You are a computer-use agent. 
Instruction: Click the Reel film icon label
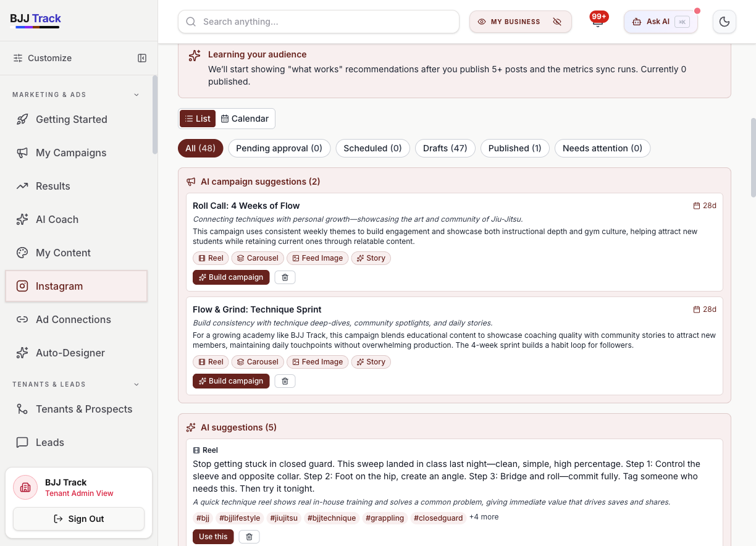pos(206,450)
